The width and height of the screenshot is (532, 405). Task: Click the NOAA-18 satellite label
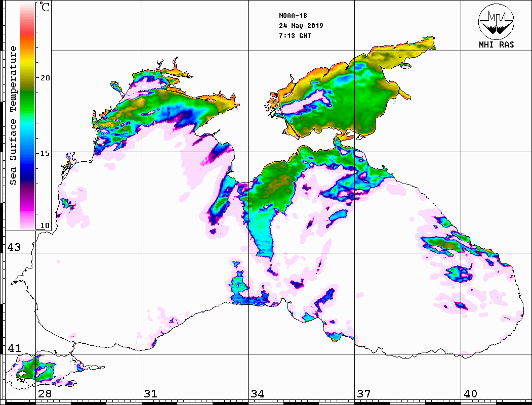(293, 16)
